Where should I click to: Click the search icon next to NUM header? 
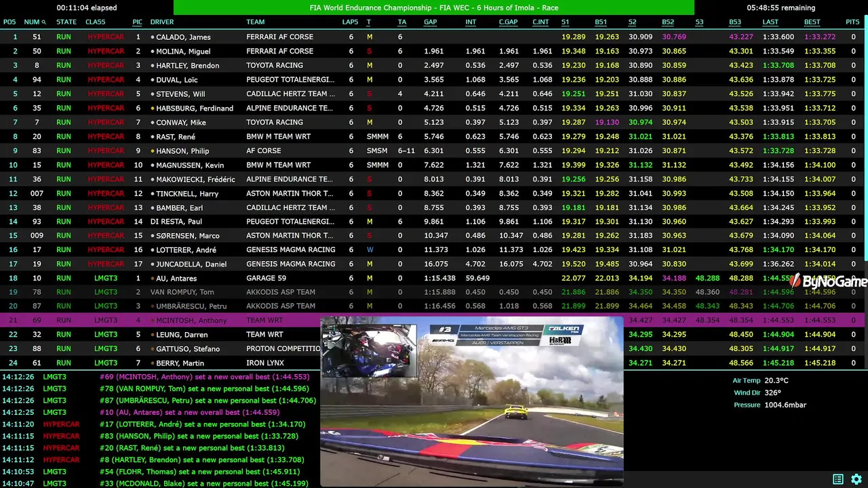click(44, 22)
